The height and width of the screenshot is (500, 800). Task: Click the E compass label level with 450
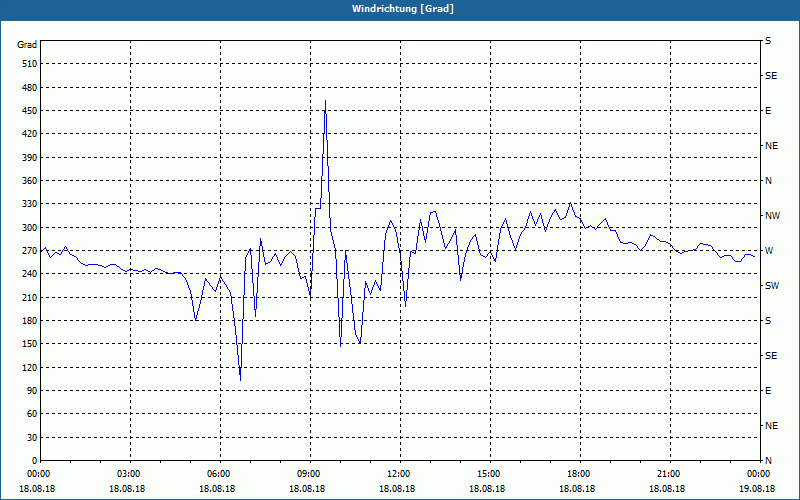[768, 111]
